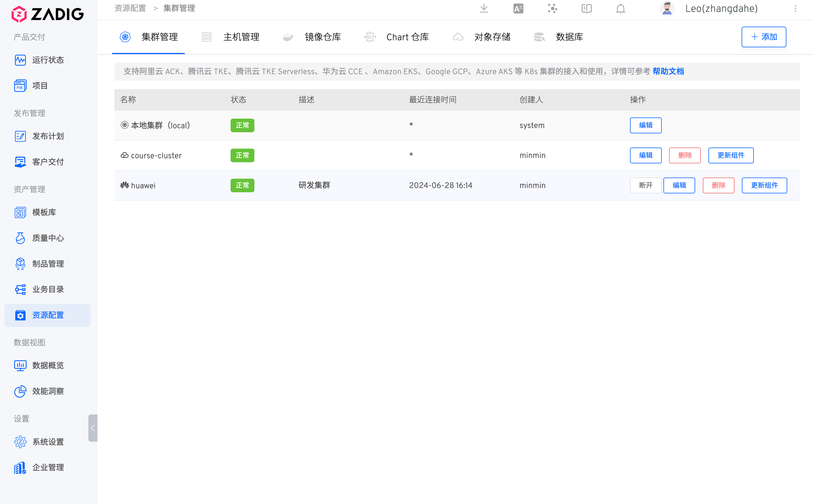Click the huawei cluster name
The height and width of the screenshot is (504, 813).
coord(143,186)
